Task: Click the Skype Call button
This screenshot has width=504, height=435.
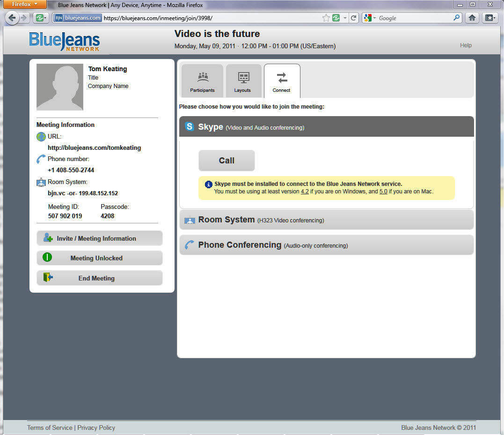Action: (226, 161)
